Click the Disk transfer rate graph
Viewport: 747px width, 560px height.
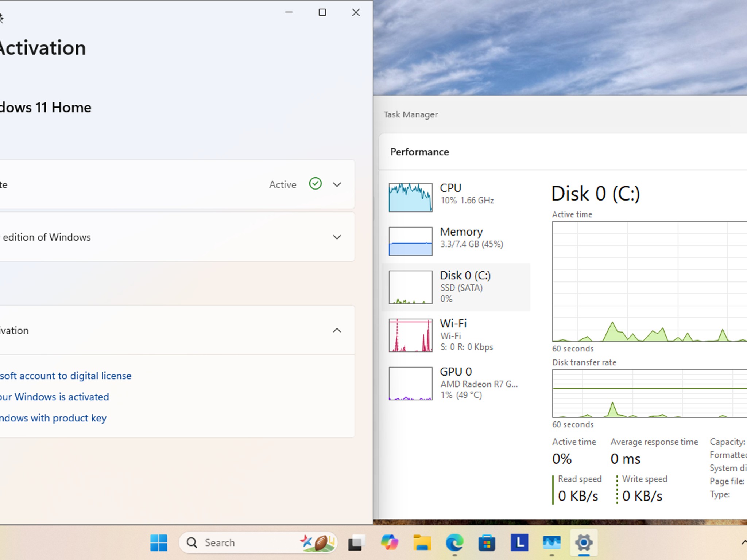coord(650,393)
